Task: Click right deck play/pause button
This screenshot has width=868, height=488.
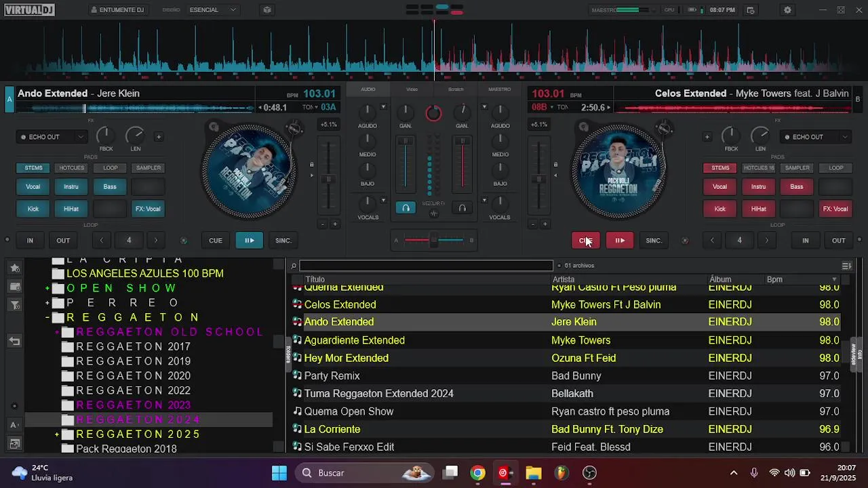Action: (620, 241)
